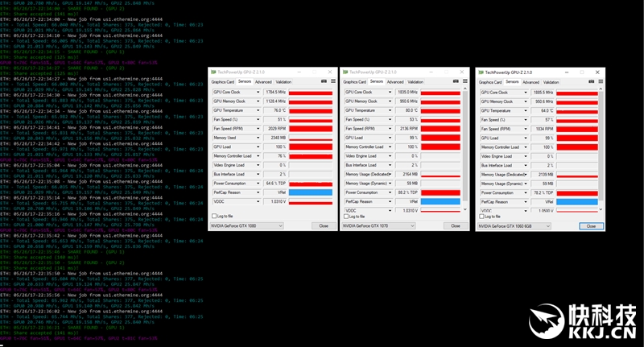Expand Power Consumption dropdown in GTX 1080 window
Screen dimensions: 644x347
coord(258,184)
